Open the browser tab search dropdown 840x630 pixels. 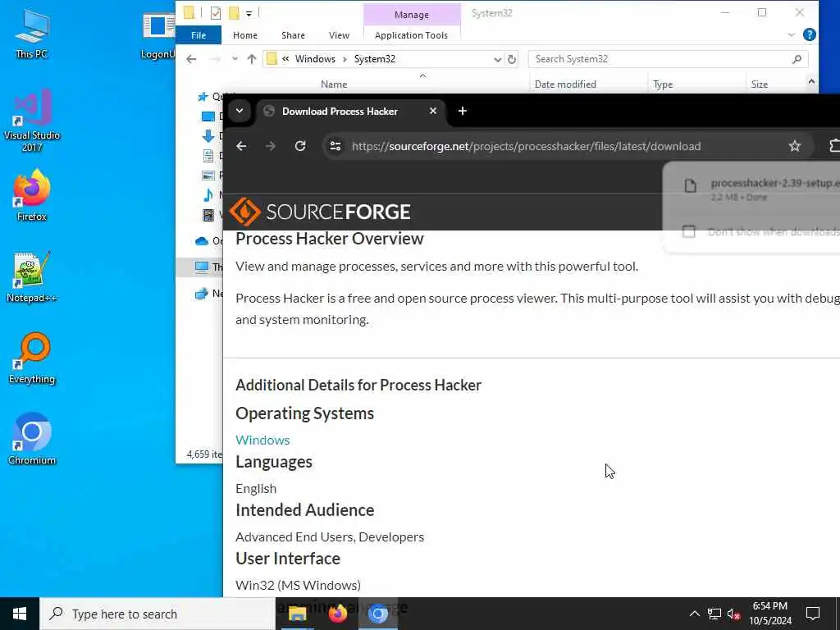point(240,111)
